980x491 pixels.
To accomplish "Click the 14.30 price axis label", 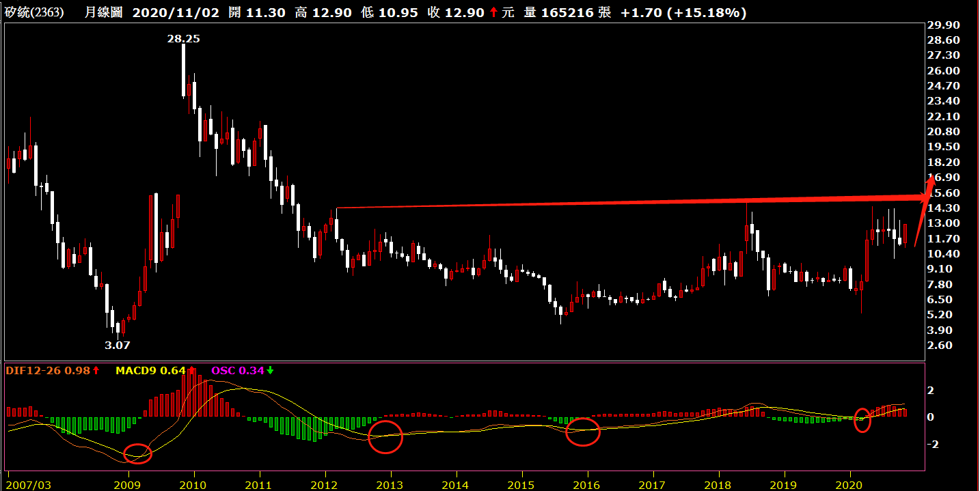I will click(944, 208).
